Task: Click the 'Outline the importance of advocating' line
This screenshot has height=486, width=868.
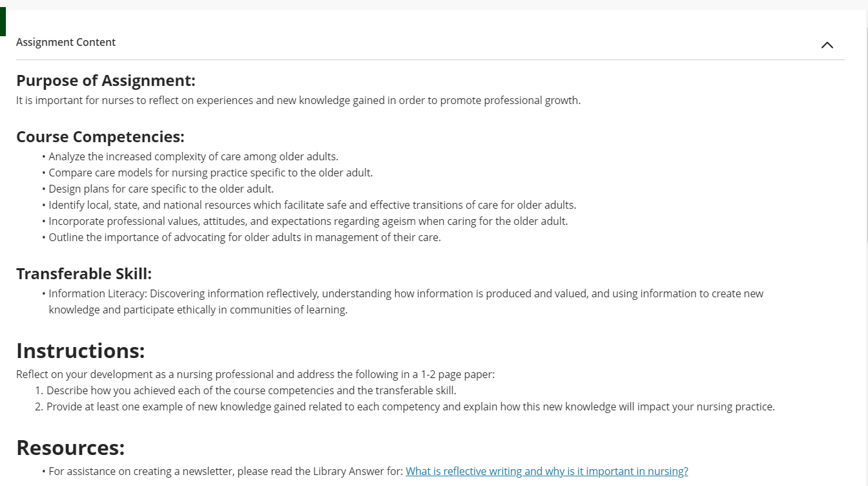Action: tap(245, 237)
